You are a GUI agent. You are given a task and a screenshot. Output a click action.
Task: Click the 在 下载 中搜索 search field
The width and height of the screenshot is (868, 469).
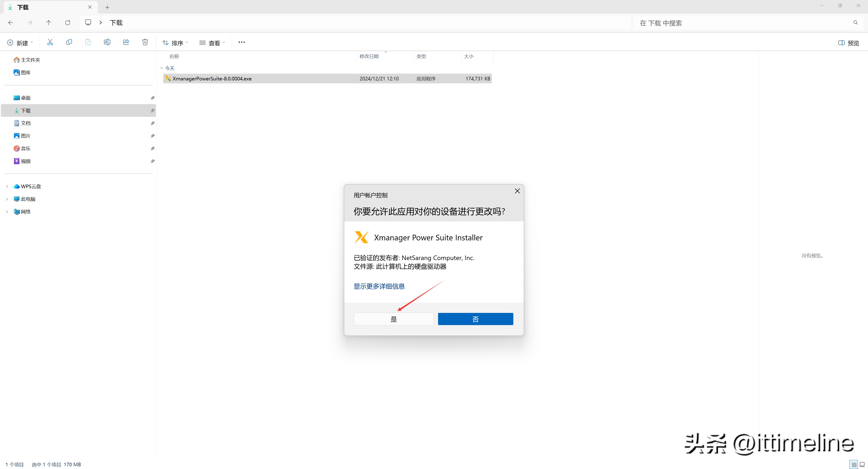click(741, 23)
